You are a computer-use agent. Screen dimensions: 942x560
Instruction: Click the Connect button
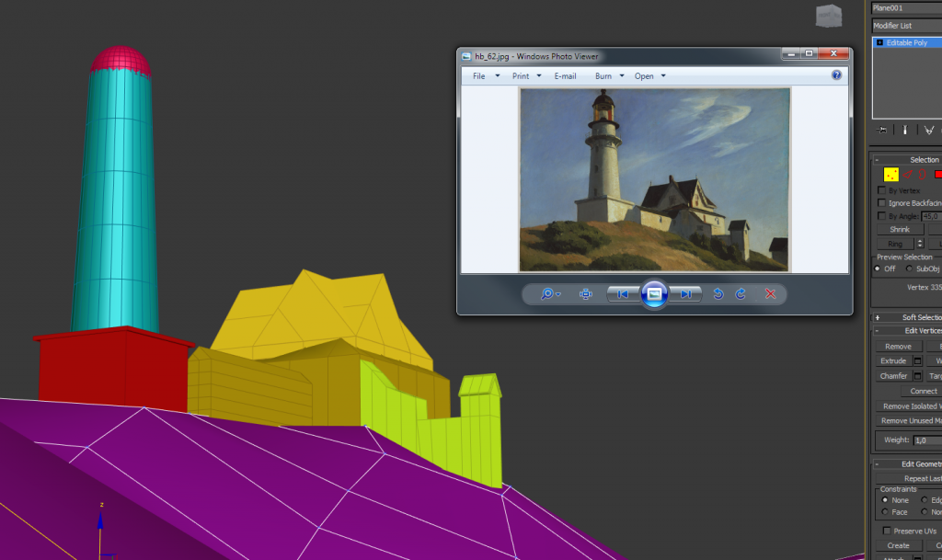click(923, 391)
